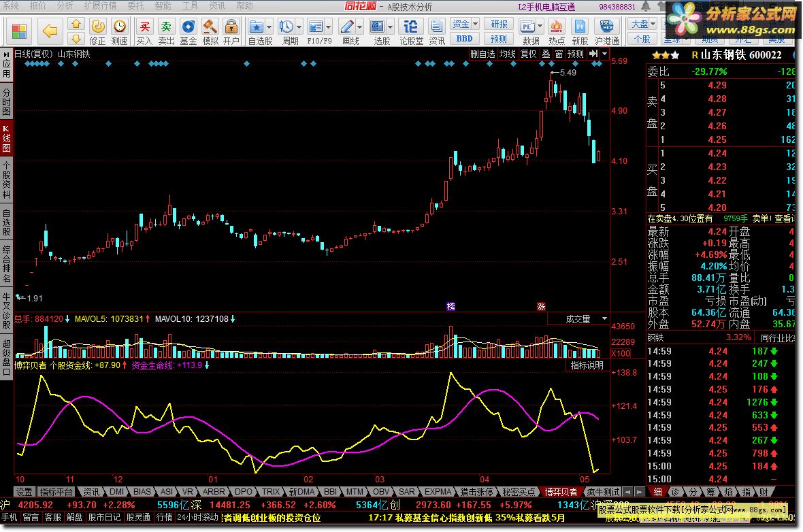Expand the 自选股 toolbar dropdown arrow
The image size is (803, 532).
[269, 27]
